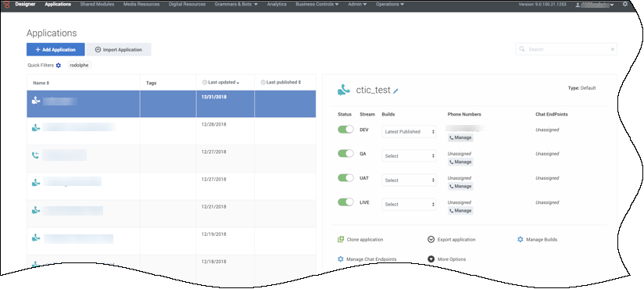Disable the QA stream status switch
Image resolution: width=644 pixels, height=289 pixels.
click(x=345, y=154)
